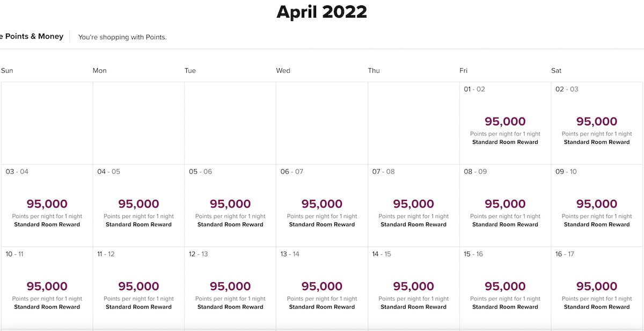Pick the 04 - 05 Standard Room Reward
The height and width of the screenshot is (331, 644).
(138, 206)
